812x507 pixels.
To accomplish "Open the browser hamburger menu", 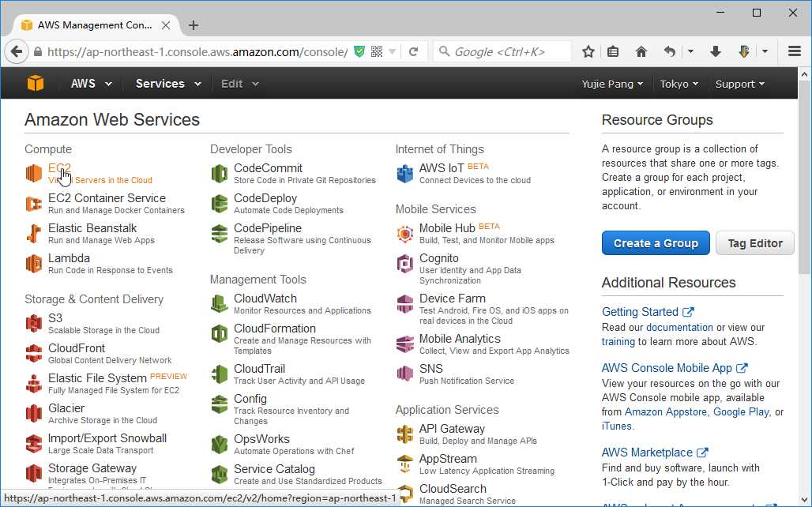I will point(795,51).
